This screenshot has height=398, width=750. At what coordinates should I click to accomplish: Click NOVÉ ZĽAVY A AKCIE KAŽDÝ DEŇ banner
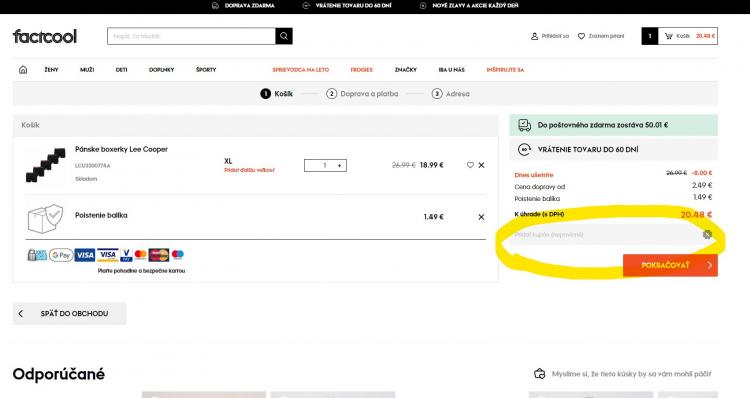[x=469, y=6]
